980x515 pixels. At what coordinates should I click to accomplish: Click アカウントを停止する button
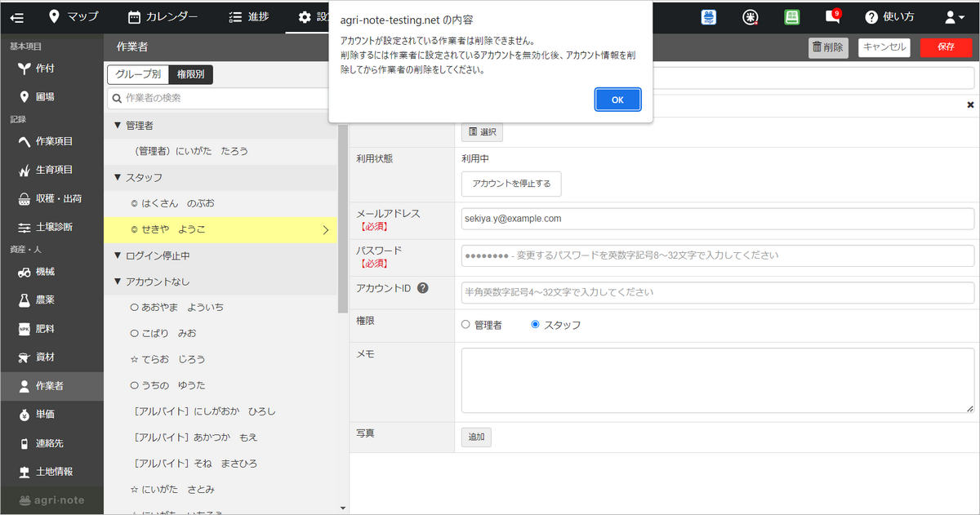[x=511, y=184]
